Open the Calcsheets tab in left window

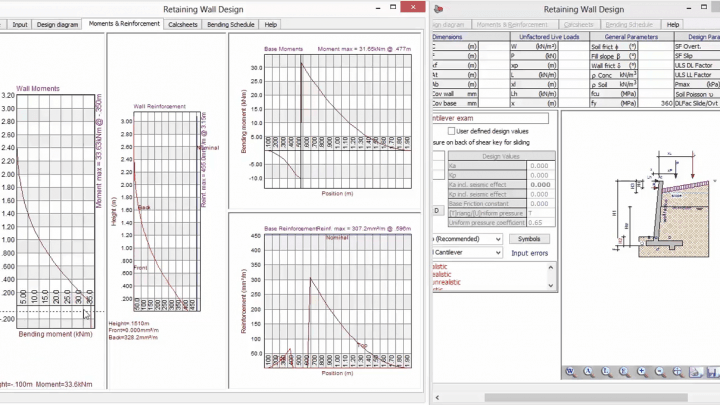(183, 24)
